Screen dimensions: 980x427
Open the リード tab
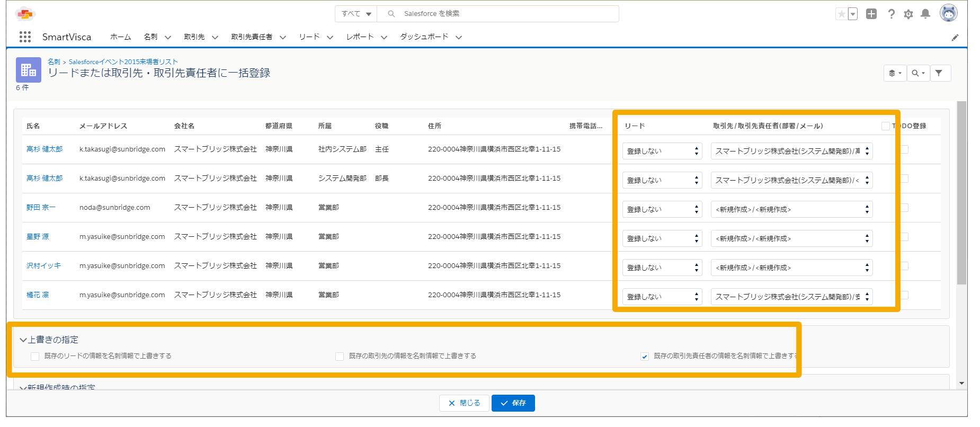tap(309, 37)
